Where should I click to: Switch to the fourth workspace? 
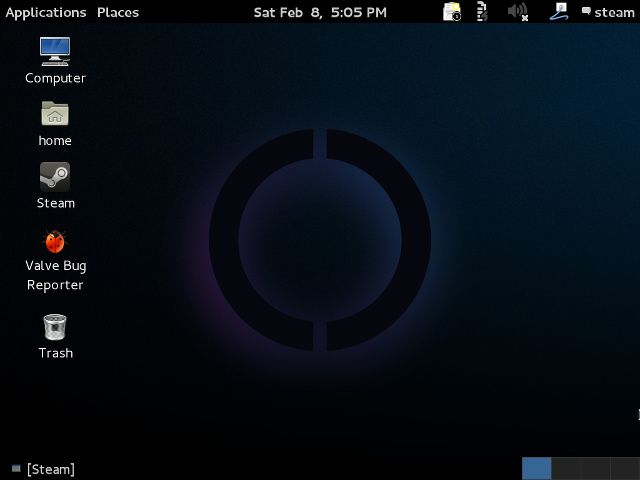click(625, 469)
